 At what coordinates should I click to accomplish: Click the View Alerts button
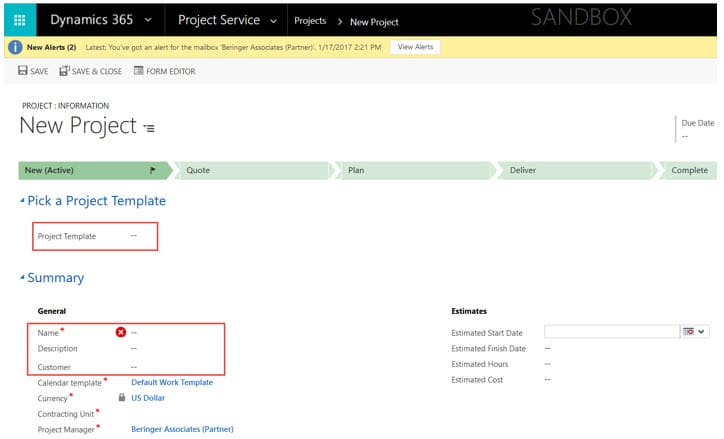tap(415, 47)
